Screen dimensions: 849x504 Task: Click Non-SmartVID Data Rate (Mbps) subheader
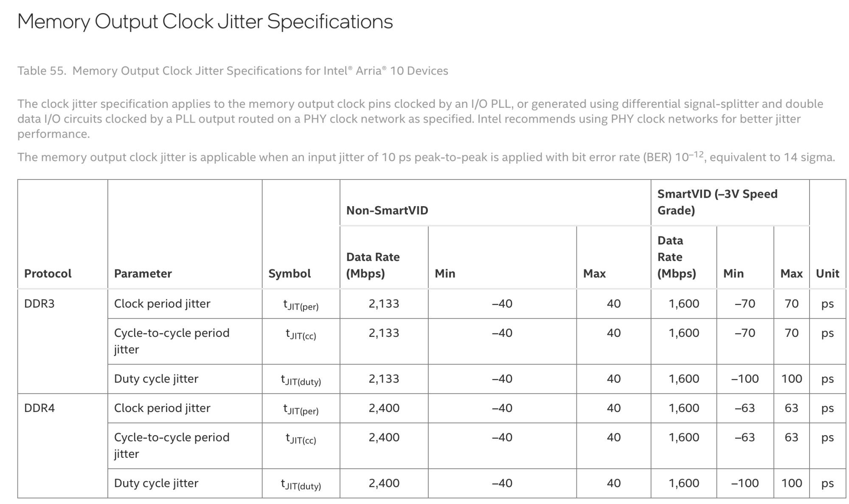tap(373, 265)
